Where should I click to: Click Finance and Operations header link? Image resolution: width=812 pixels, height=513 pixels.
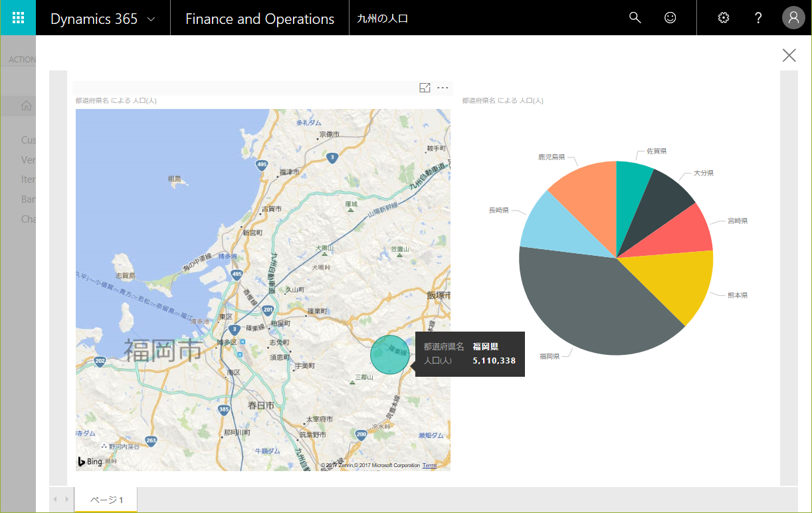click(259, 19)
